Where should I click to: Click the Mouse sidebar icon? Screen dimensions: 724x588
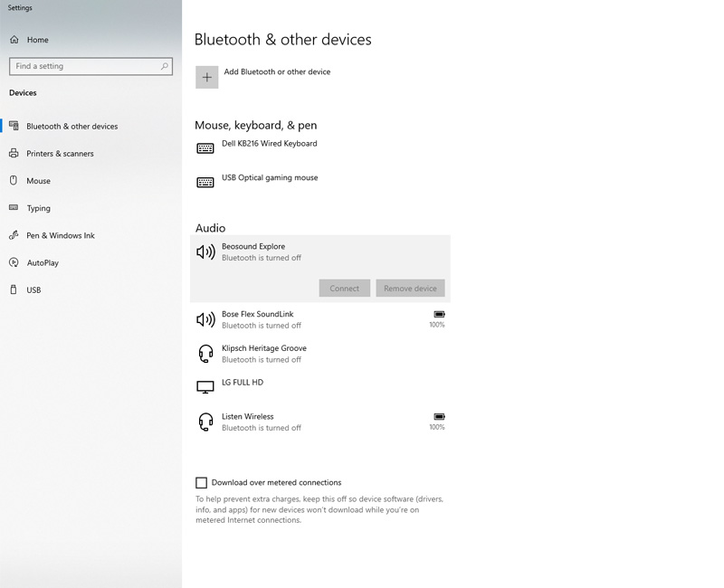(x=14, y=180)
